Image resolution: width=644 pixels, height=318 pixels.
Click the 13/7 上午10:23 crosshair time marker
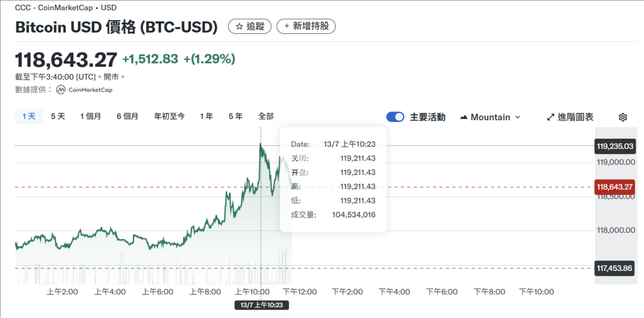[262, 305]
